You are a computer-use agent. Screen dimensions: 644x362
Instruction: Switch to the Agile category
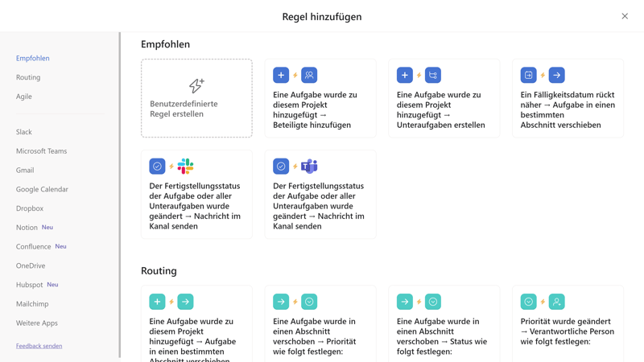[x=24, y=97]
